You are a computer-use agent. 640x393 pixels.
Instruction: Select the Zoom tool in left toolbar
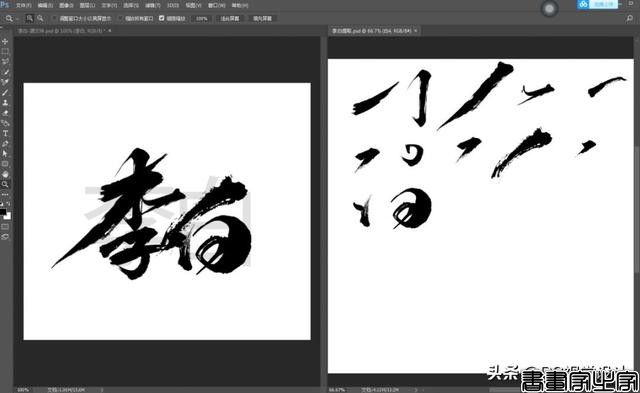click(x=5, y=184)
